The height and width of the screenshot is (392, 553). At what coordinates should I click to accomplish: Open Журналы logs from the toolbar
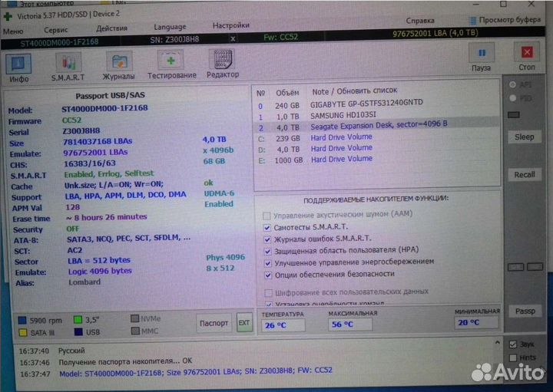pyautogui.click(x=119, y=64)
